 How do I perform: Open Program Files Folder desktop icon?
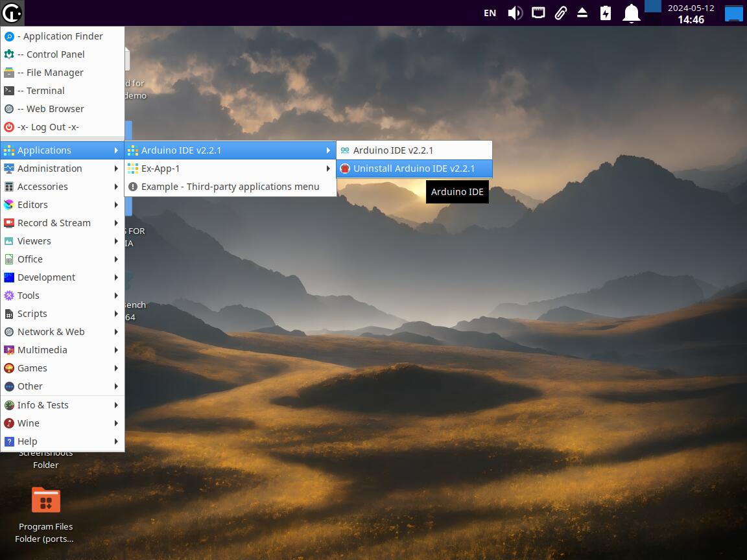pyautogui.click(x=46, y=500)
